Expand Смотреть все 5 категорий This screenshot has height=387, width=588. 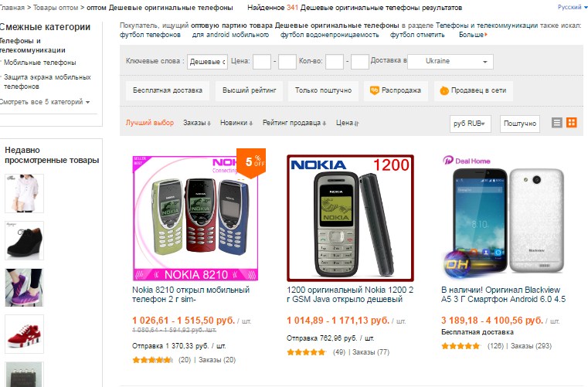(45, 102)
